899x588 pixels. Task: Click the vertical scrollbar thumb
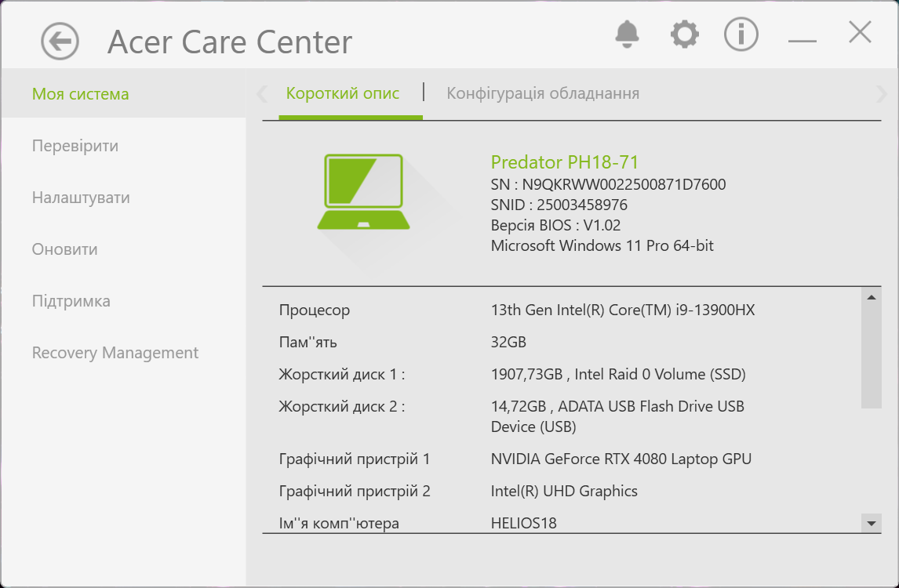point(871,357)
